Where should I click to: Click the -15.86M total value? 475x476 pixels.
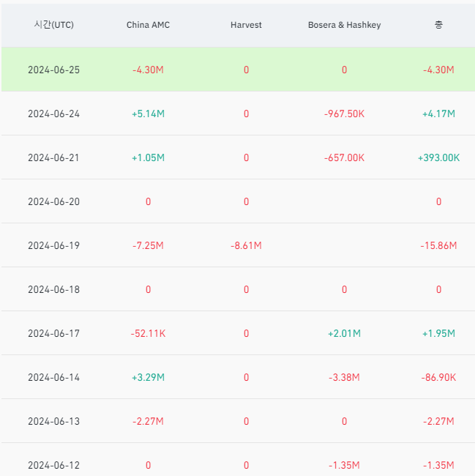[438, 245]
